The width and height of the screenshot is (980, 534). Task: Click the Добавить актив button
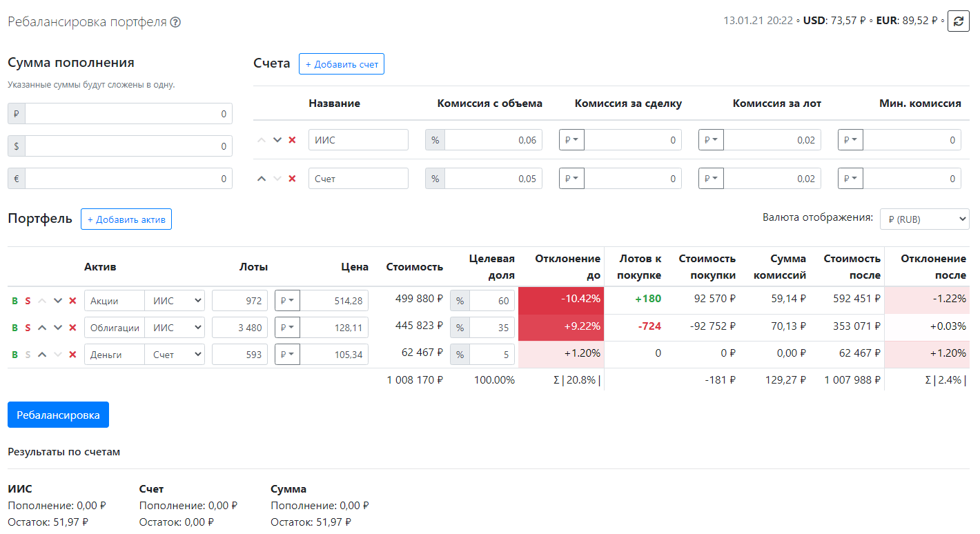(126, 219)
